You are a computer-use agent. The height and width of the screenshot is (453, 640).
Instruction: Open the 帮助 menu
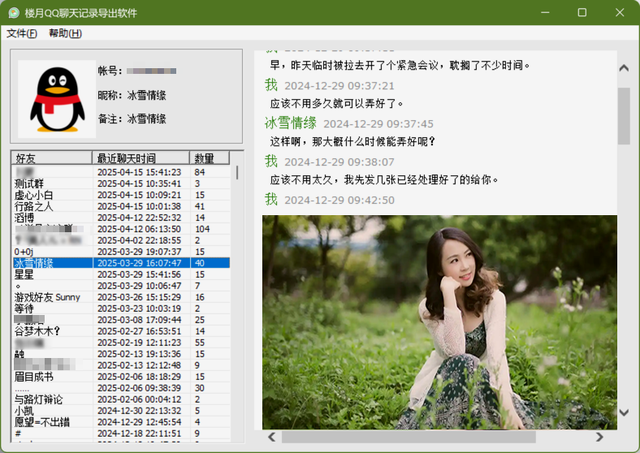point(65,33)
